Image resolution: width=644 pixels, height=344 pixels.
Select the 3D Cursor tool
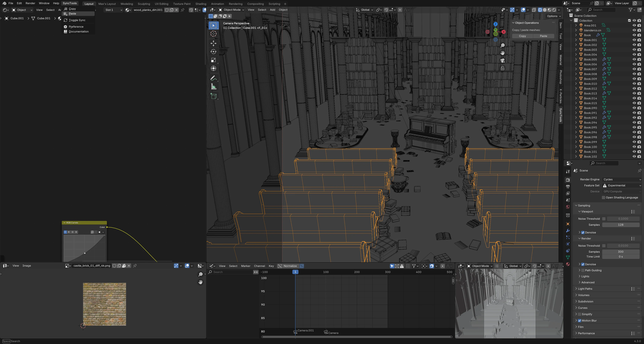tap(213, 34)
